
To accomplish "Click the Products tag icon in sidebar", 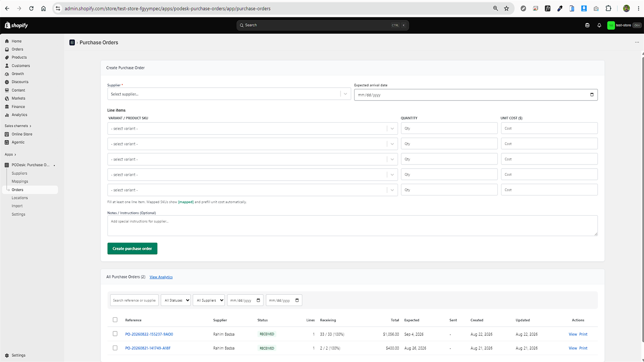I will point(7,58).
